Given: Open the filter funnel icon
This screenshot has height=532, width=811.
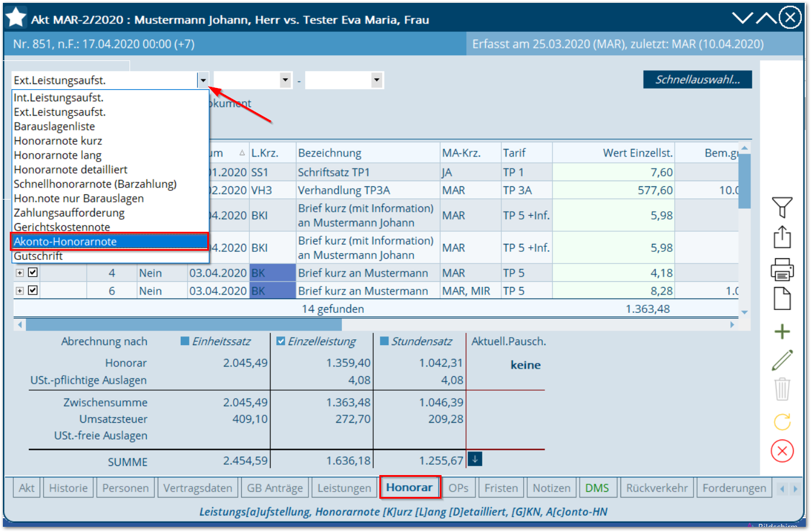Looking at the screenshot, I should (x=782, y=207).
